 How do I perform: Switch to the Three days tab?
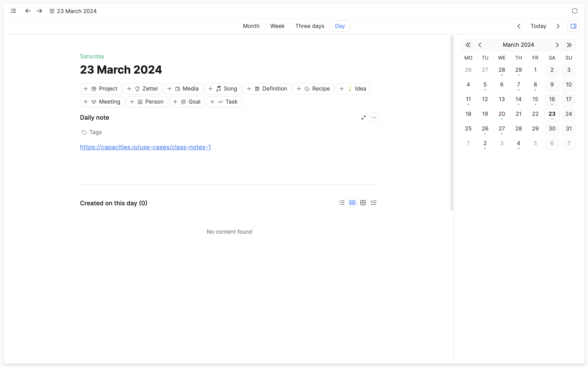[310, 26]
